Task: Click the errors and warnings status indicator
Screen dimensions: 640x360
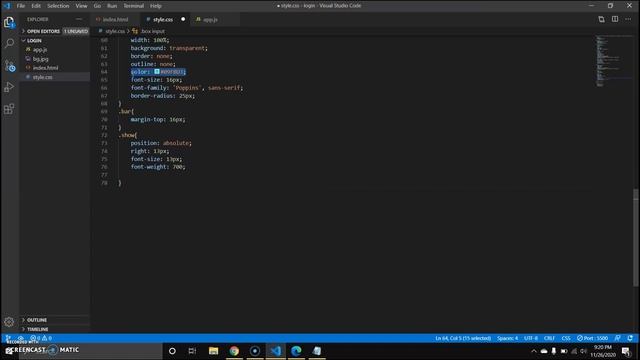Action: (x=41, y=338)
